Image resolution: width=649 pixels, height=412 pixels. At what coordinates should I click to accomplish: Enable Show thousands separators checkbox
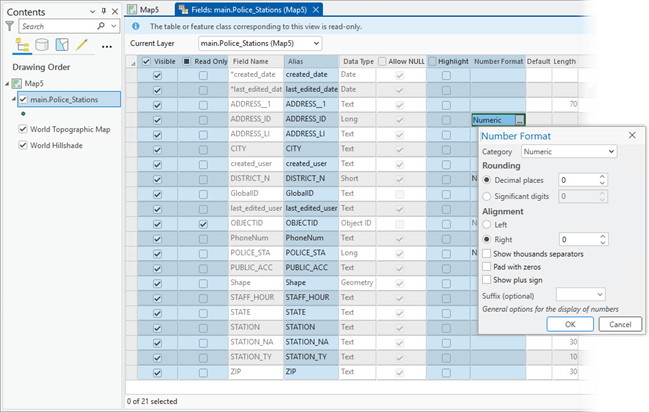click(x=486, y=254)
